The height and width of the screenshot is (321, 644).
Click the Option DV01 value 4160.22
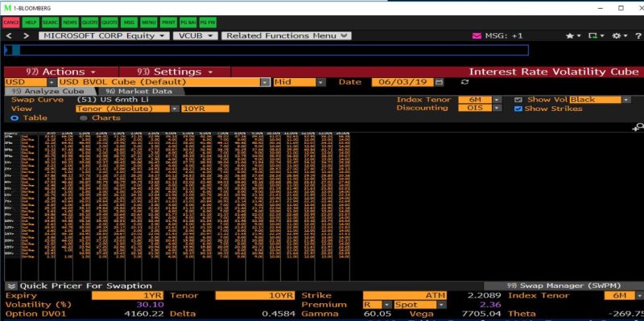(144, 314)
